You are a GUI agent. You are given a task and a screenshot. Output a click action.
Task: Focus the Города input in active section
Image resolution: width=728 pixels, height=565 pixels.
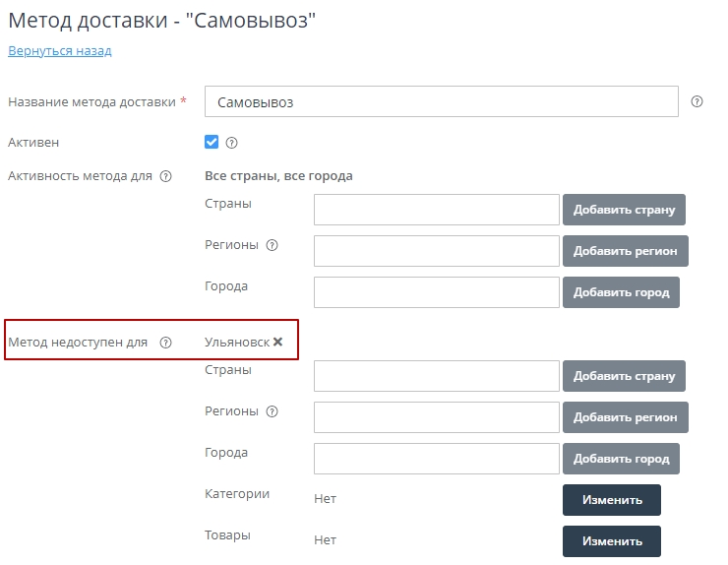pos(436,292)
